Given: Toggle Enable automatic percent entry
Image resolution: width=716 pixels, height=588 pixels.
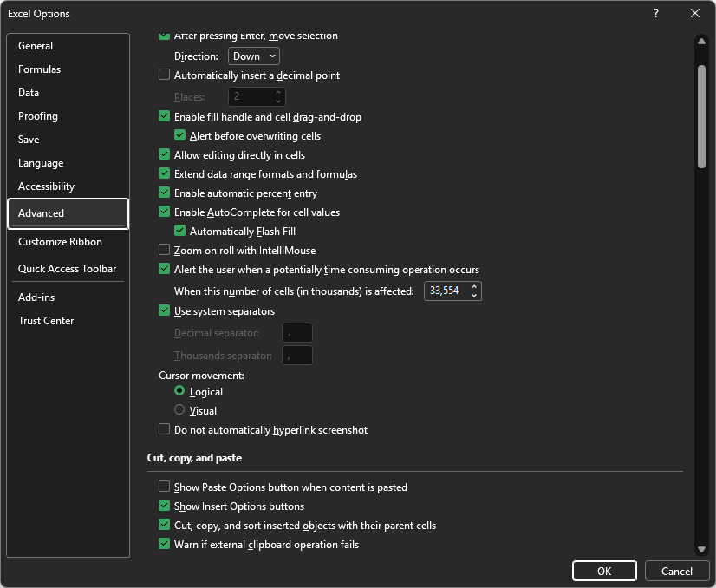Looking at the screenshot, I should pos(164,193).
